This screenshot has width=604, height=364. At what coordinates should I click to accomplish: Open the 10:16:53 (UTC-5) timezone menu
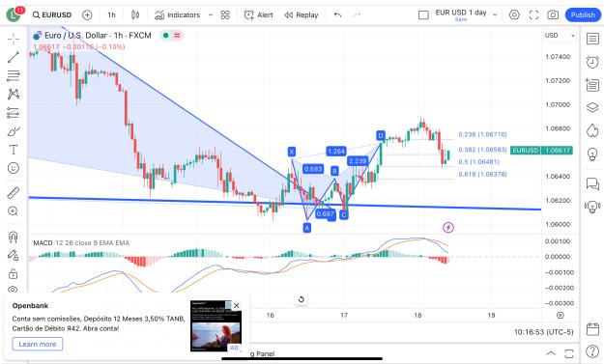(543, 332)
